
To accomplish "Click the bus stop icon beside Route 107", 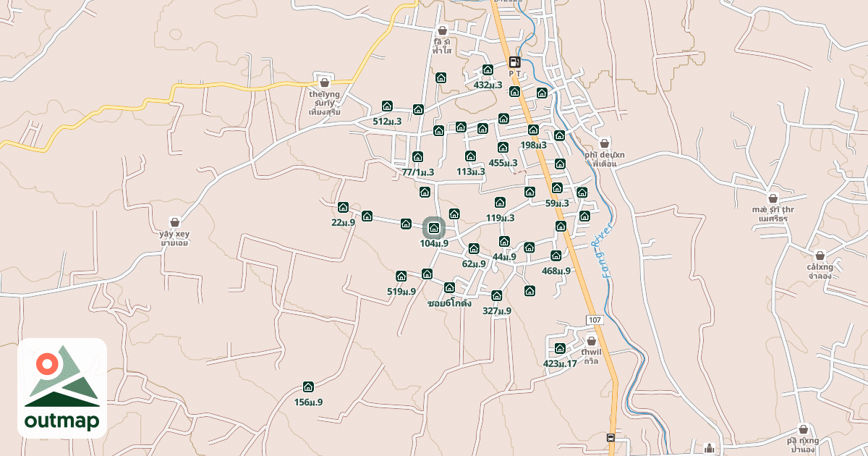I will 611,437.
